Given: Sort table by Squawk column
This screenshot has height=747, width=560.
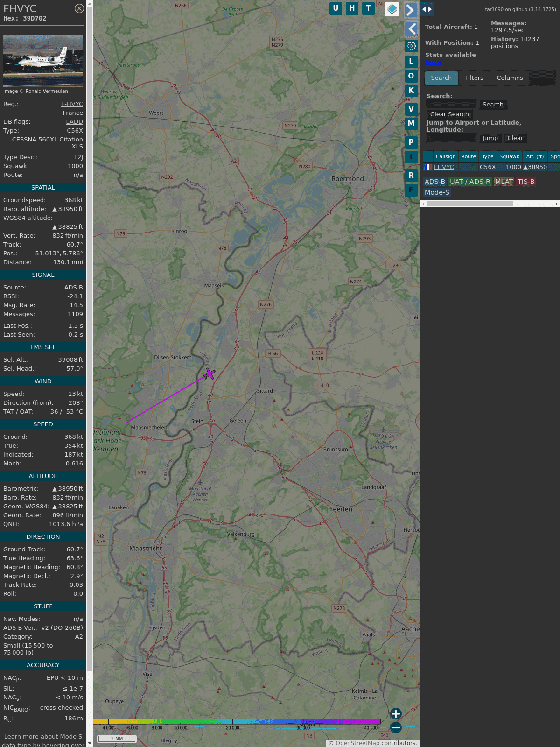Looking at the screenshot, I should 509,157.
